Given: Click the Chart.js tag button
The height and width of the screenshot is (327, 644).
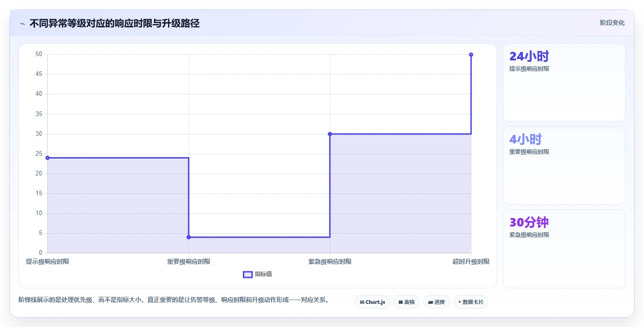Looking at the screenshot, I should (372, 302).
